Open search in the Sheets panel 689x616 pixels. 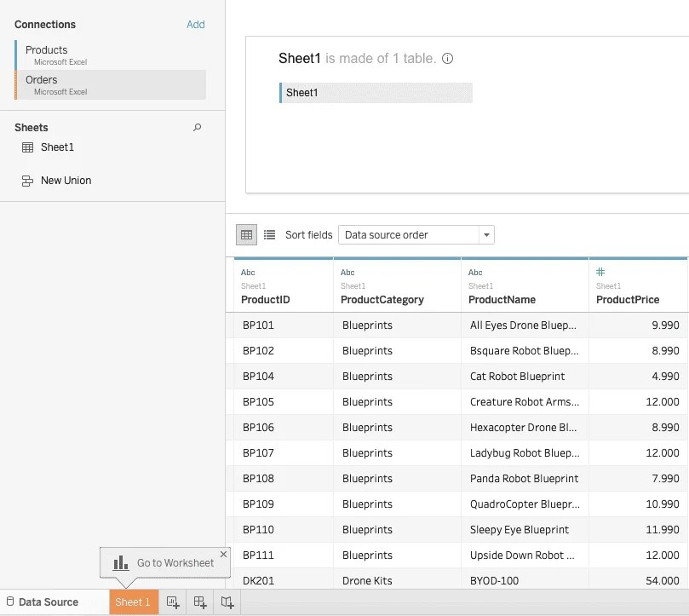click(x=197, y=126)
